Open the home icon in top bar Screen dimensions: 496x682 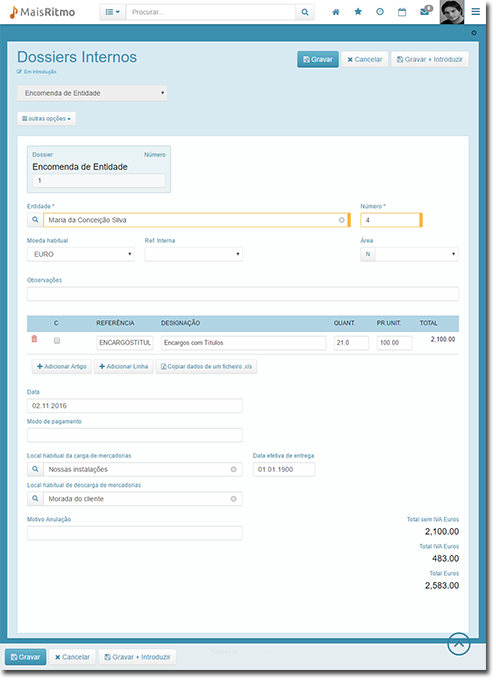coord(335,12)
